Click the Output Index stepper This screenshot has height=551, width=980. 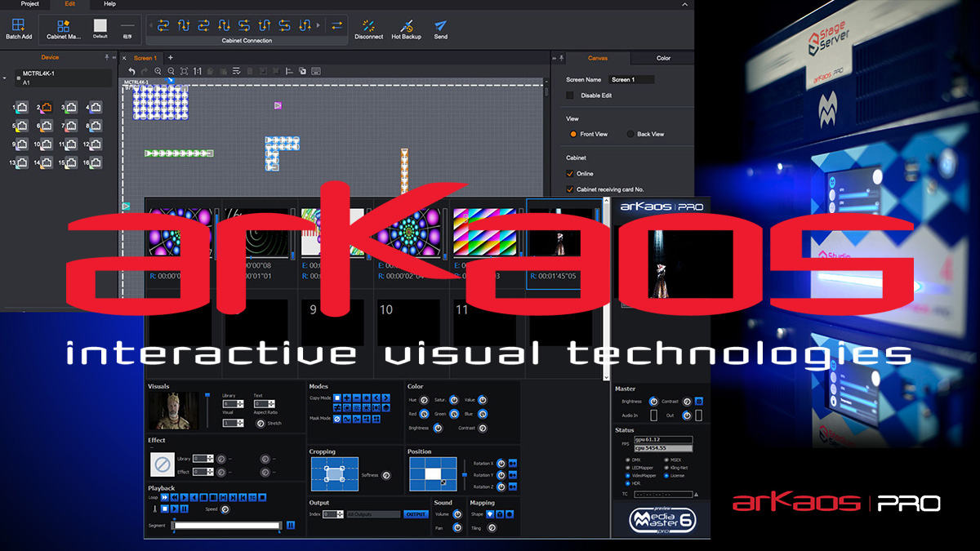tap(332, 514)
